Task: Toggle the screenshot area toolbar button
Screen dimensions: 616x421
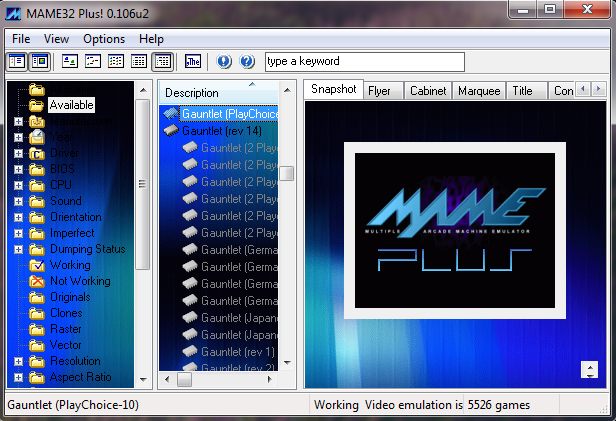Action: [40, 61]
